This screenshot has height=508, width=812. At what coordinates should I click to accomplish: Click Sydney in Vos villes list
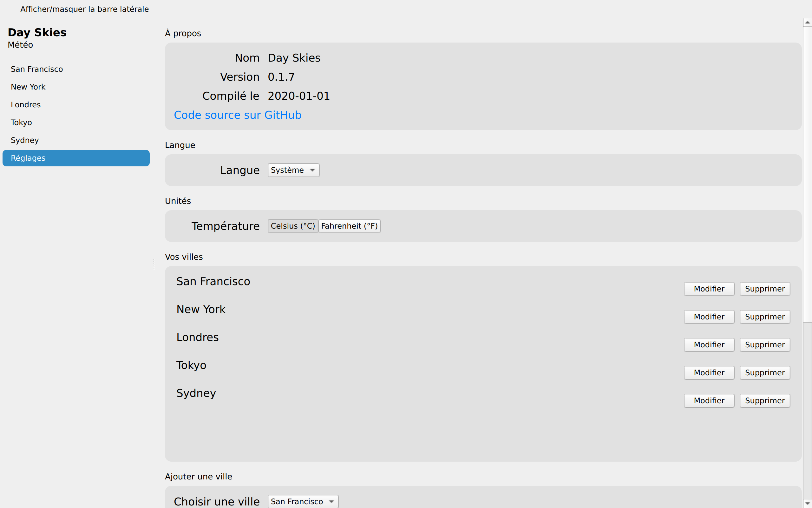196,393
